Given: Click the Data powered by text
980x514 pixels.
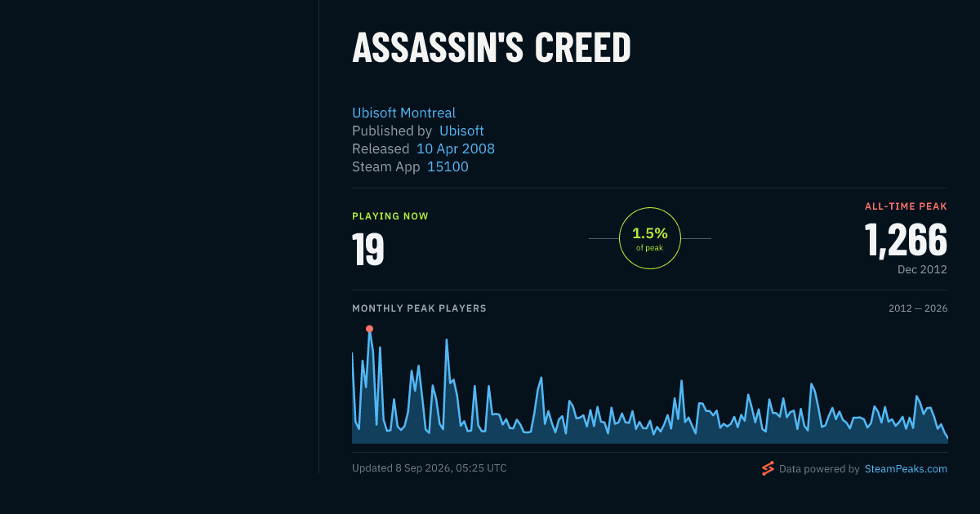Looking at the screenshot, I should click(819, 469).
